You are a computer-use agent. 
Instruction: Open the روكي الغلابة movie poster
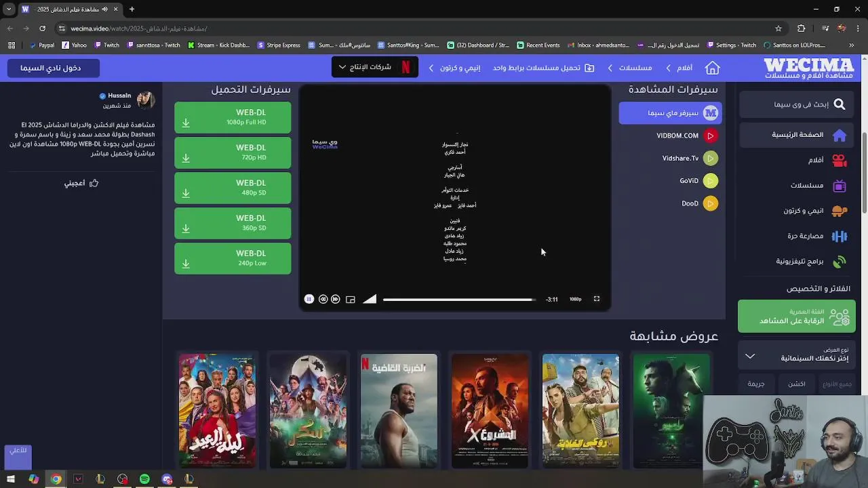[x=580, y=411]
